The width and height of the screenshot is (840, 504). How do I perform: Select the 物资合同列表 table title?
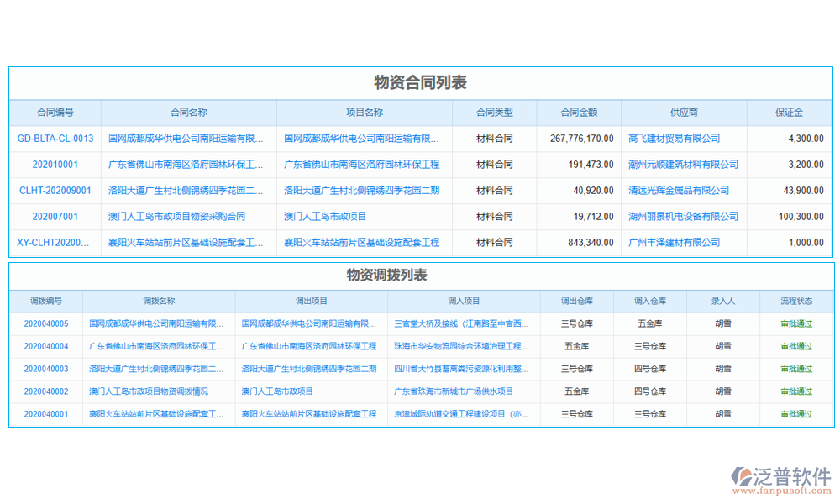[x=420, y=83]
